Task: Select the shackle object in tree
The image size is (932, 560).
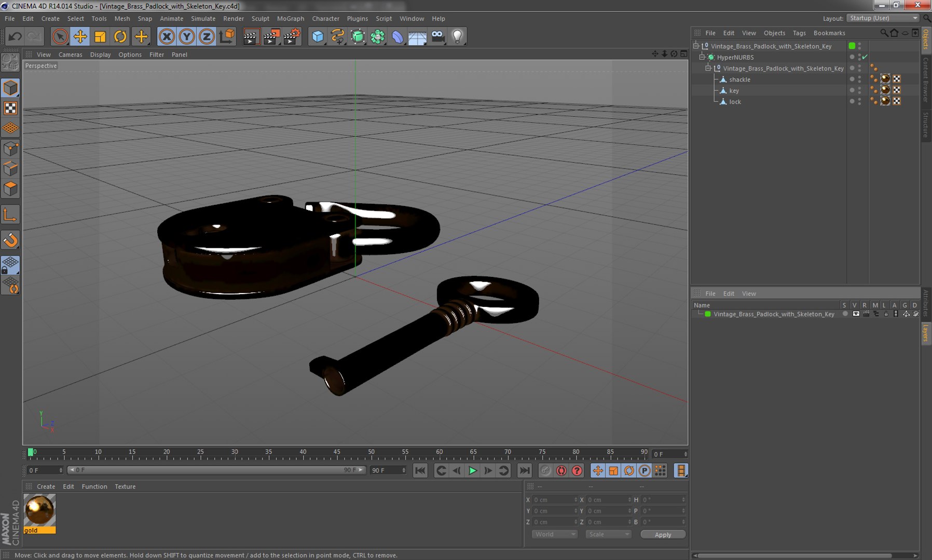Action: 739,79
